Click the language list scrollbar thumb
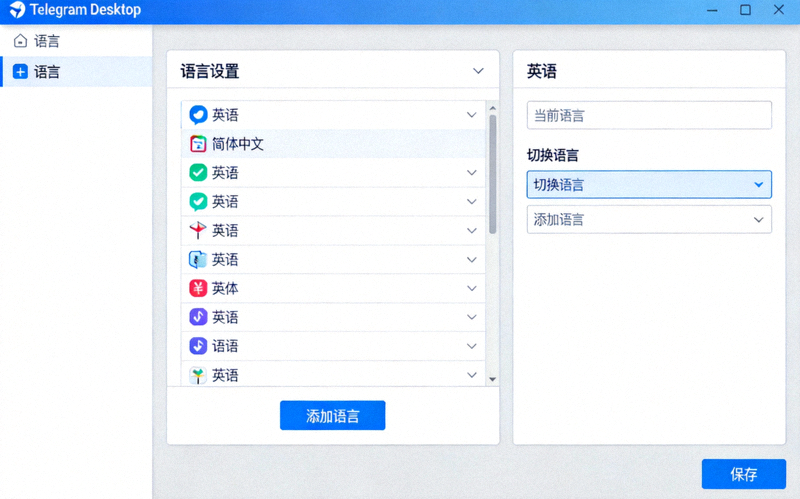 (492, 174)
